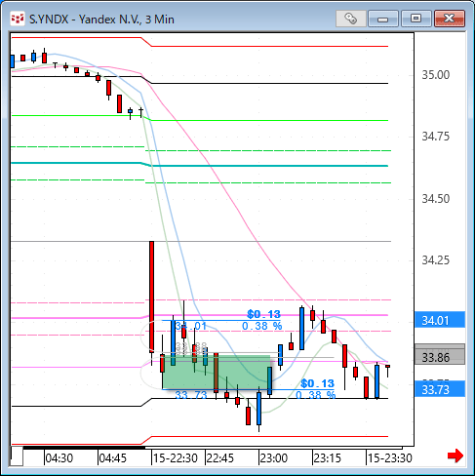Minimize the S.YNDX chart window
The image size is (475, 476).
pyautogui.click(x=383, y=19)
